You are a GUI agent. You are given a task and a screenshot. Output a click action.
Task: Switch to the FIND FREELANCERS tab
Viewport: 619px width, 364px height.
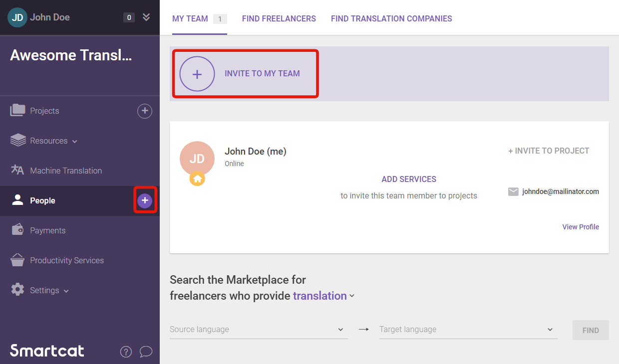(279, 18)
